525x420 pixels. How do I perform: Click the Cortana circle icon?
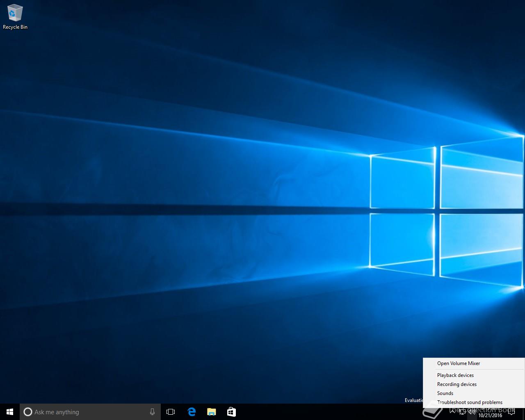pos(28,412)
